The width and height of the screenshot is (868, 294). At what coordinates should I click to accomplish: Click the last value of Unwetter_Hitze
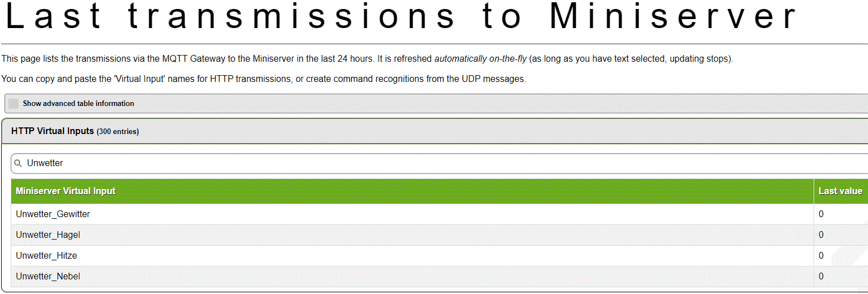(x=821, y=256)
